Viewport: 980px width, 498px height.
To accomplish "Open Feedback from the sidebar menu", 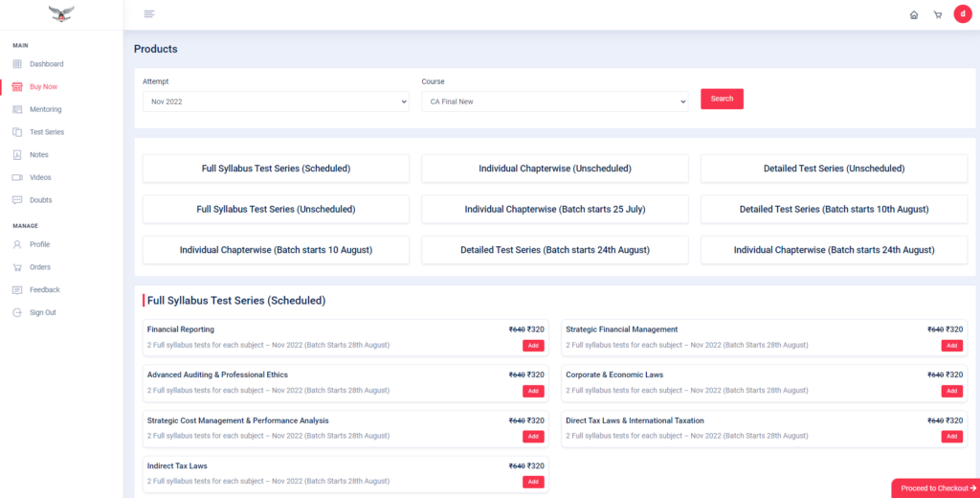I will [x=44, y=289].
